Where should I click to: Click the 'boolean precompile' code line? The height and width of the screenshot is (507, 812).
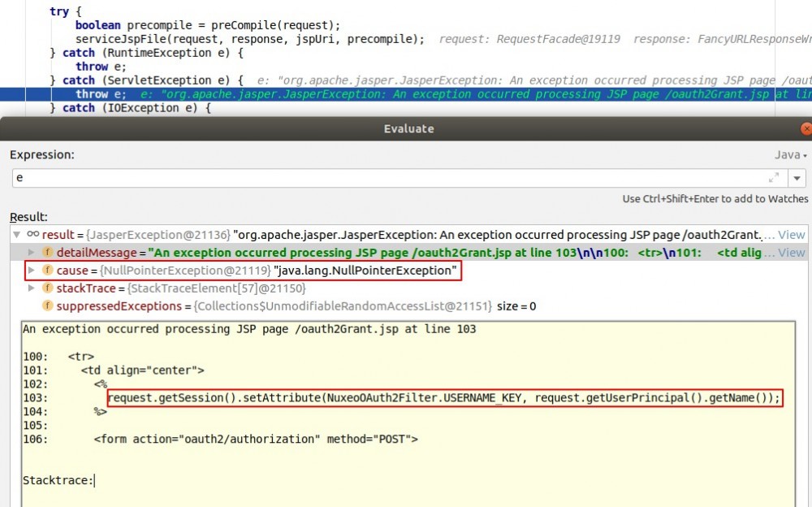tap(208, 25)
